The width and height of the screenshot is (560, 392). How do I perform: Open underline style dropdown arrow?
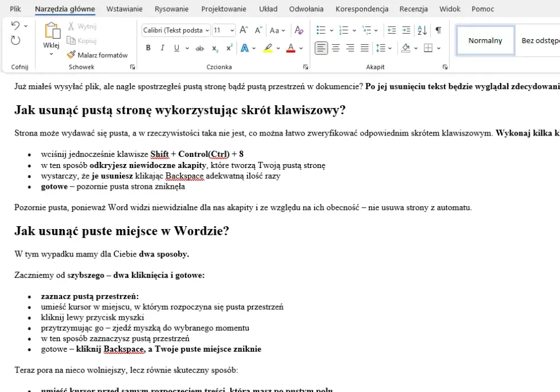(187, 48)
